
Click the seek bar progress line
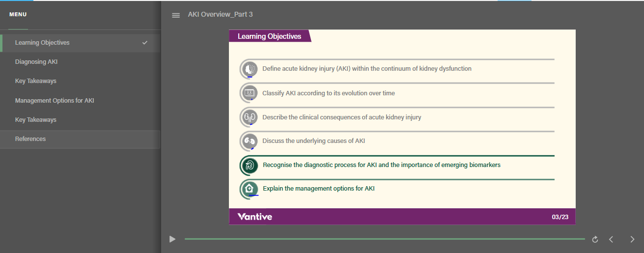(x=385, y=239)
